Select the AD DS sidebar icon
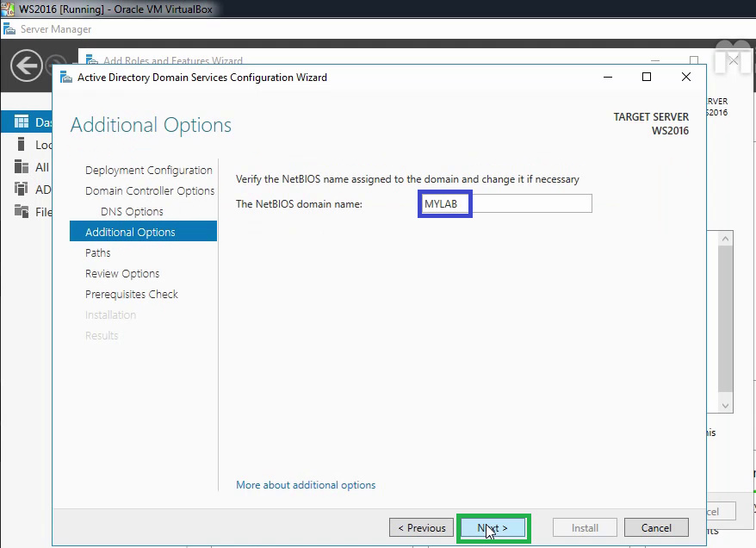756x548 pixels. tap(22, 189)
